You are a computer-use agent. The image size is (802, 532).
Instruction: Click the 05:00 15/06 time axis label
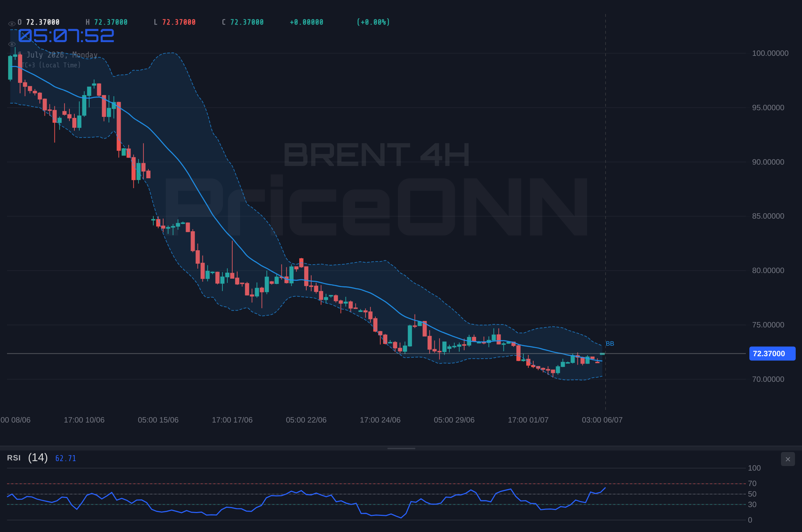coord(158,420)
